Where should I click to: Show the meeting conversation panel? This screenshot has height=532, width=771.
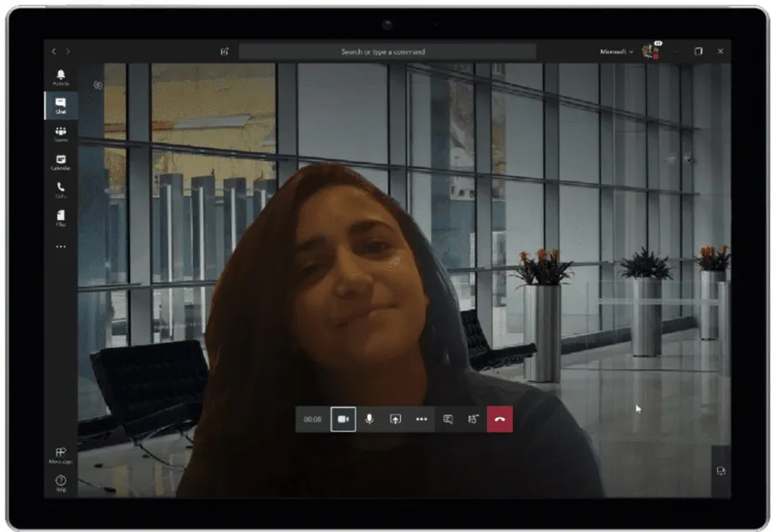coord(447,419)
